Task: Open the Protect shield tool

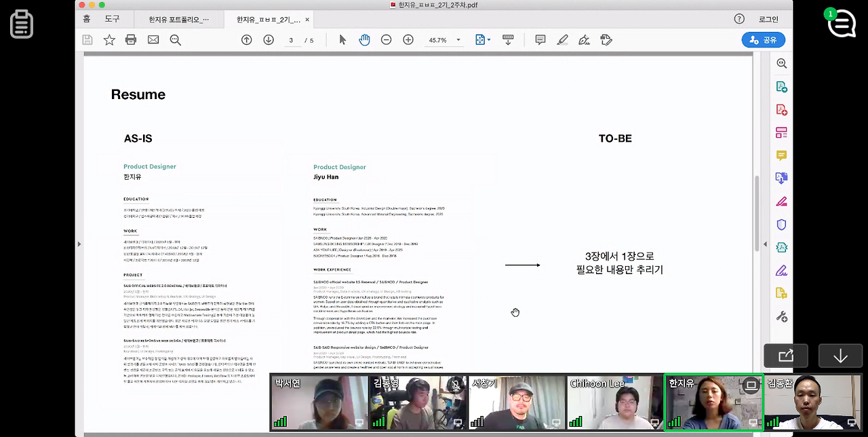Action: (781, 225)
